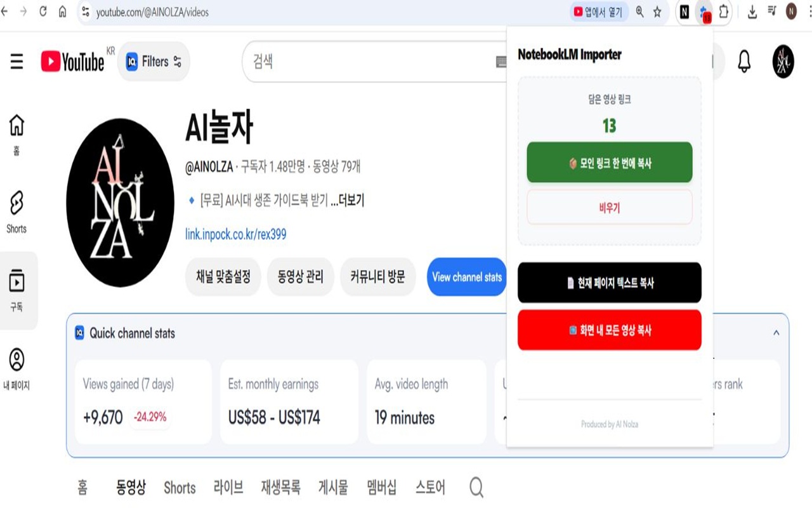Reload the page with the refresh icon
This screenshot has width=812, height=508.
point(43,11)
